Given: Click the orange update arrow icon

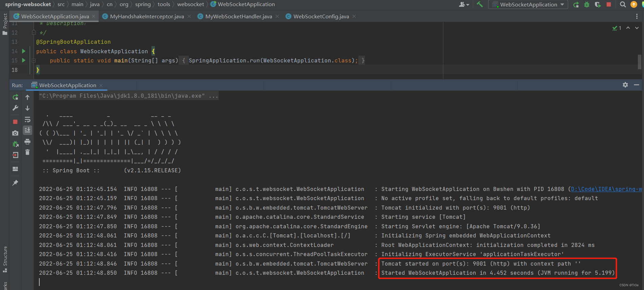Looking at the screenshot, I should 633,4.
